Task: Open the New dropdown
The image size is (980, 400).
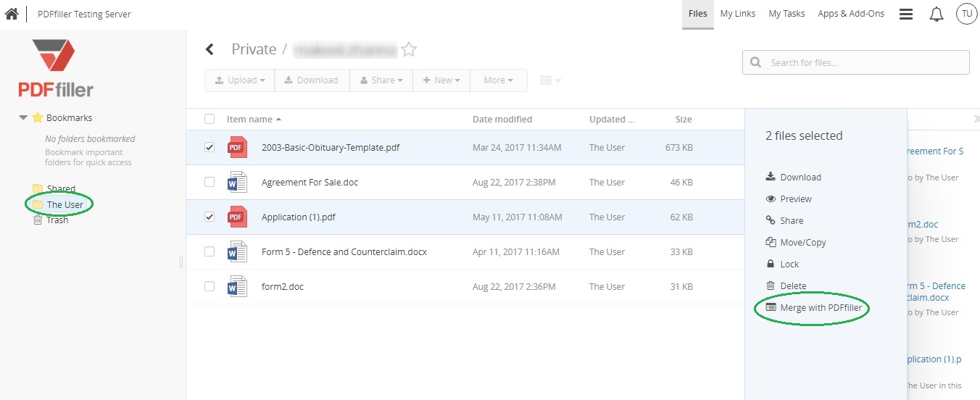Action: point(441,80)
